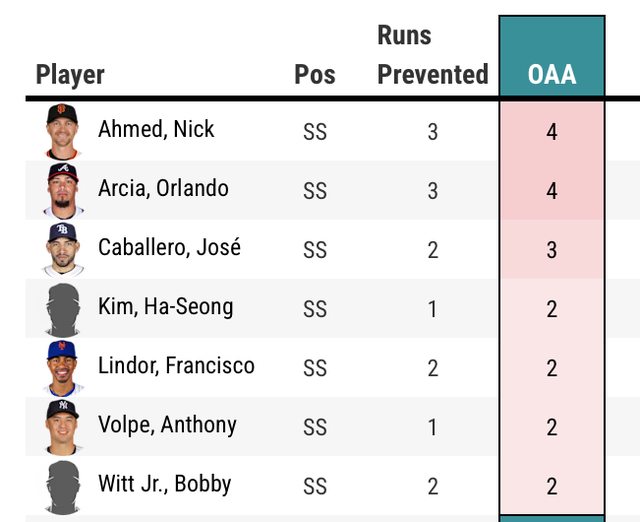
Task: Sort by Runs Prevented column header
Action: 432,55
